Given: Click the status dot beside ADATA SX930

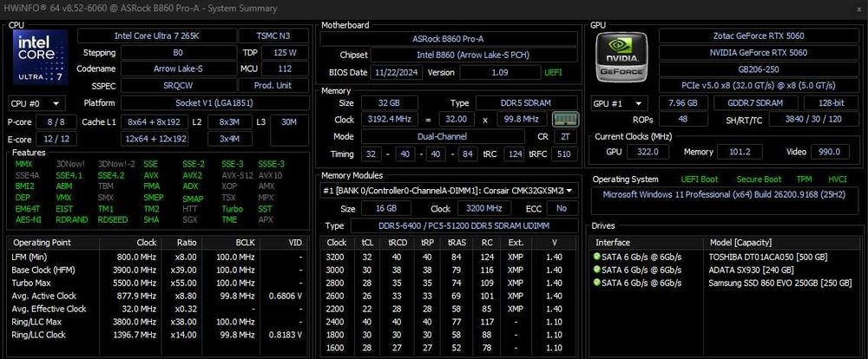Looking at the screenshot, I should 597,270.
